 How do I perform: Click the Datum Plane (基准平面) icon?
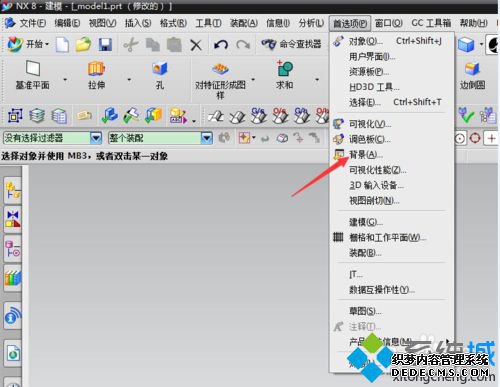coord(33,68)
